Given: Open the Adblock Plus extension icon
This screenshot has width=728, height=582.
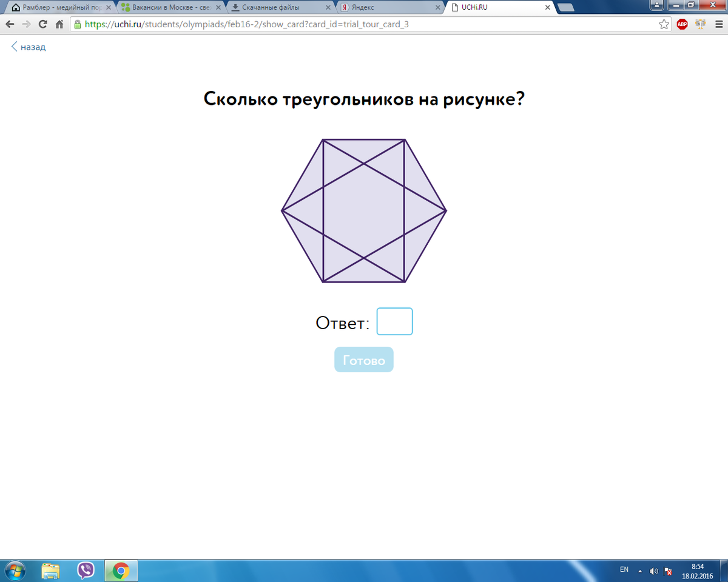Looking at the screenshot, I should (x=682, y=24).
